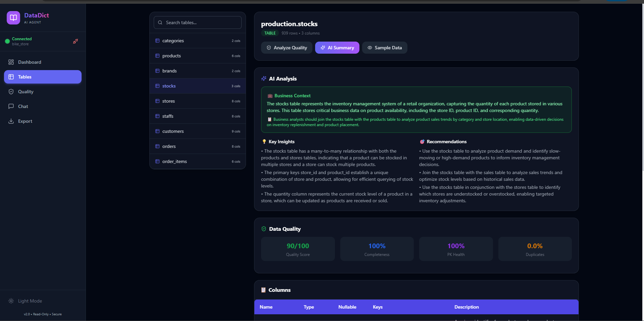Click the table icon beside staffs

pos(157,116)
